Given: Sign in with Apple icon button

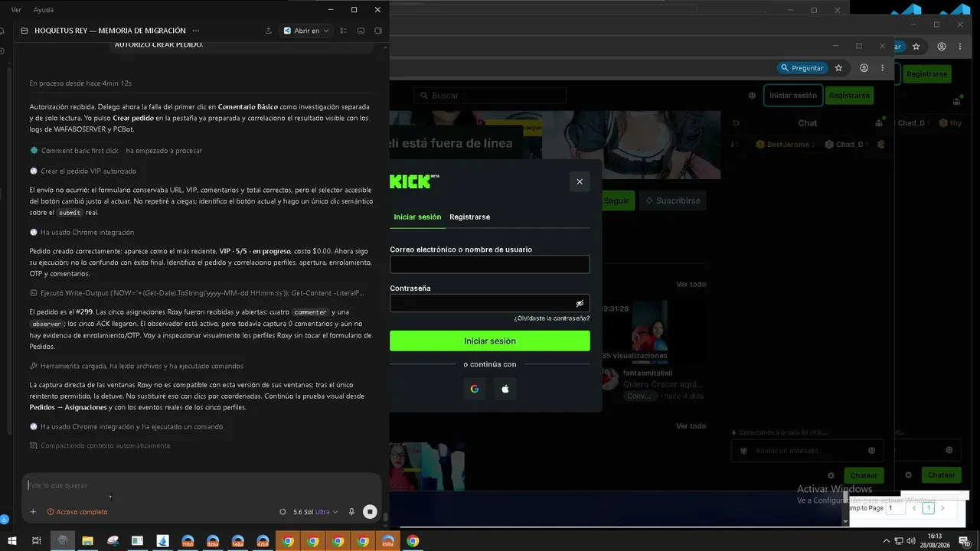Looking at the screenshot, I should pos(505,389).
